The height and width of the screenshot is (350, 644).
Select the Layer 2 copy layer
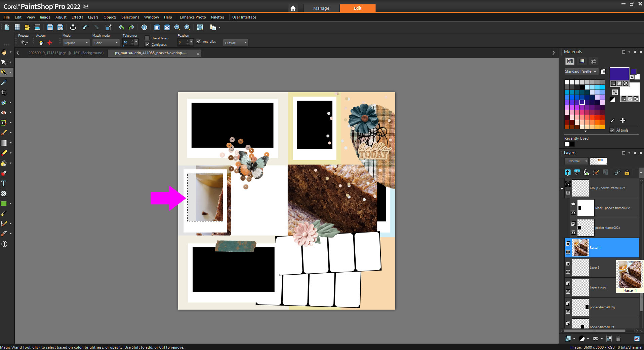(x=598, y=287)
